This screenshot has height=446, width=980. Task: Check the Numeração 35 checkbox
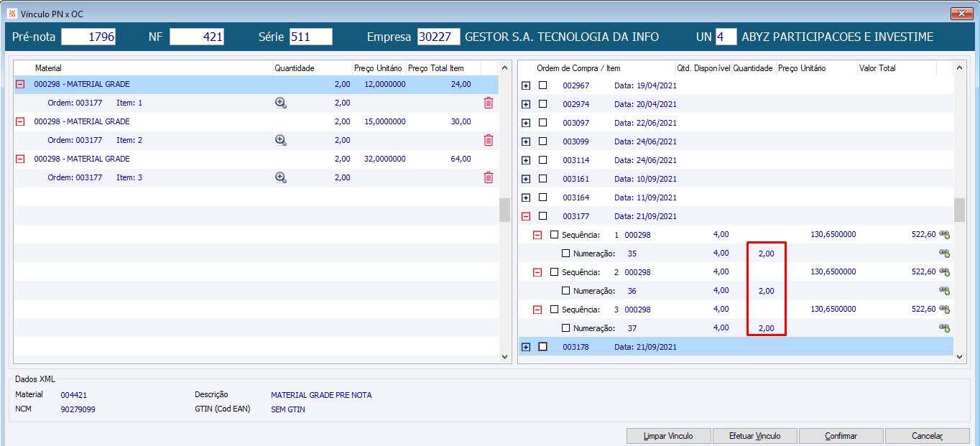(566, 253)
